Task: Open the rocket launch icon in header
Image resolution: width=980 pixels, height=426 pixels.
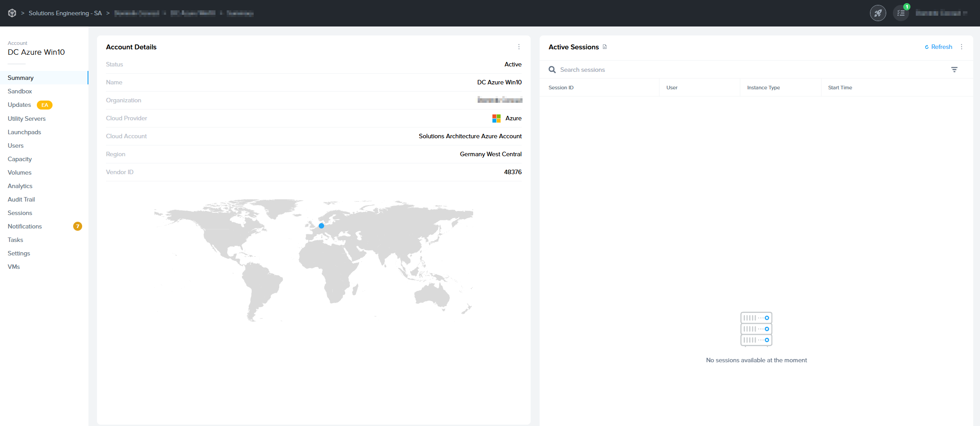Action: 878,13
